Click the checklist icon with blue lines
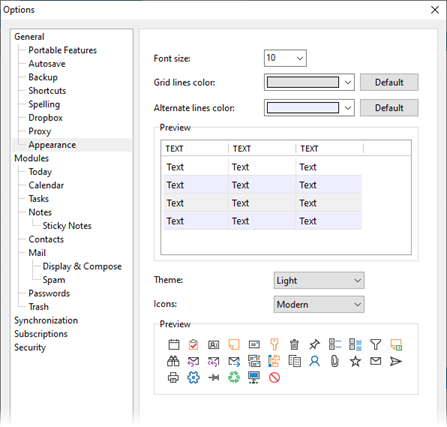The width and height of the screenshot is (447, 427). pyautogui.click(x=335, y=344)
